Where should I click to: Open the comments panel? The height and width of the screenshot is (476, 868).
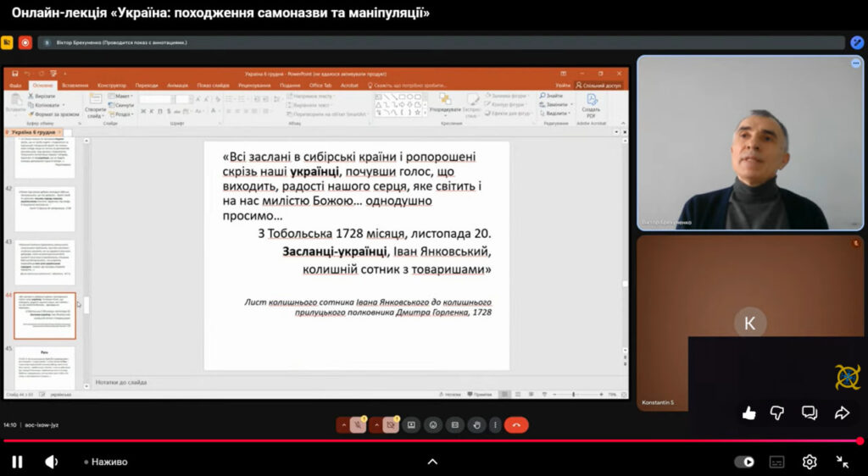[x=810, y=413]
